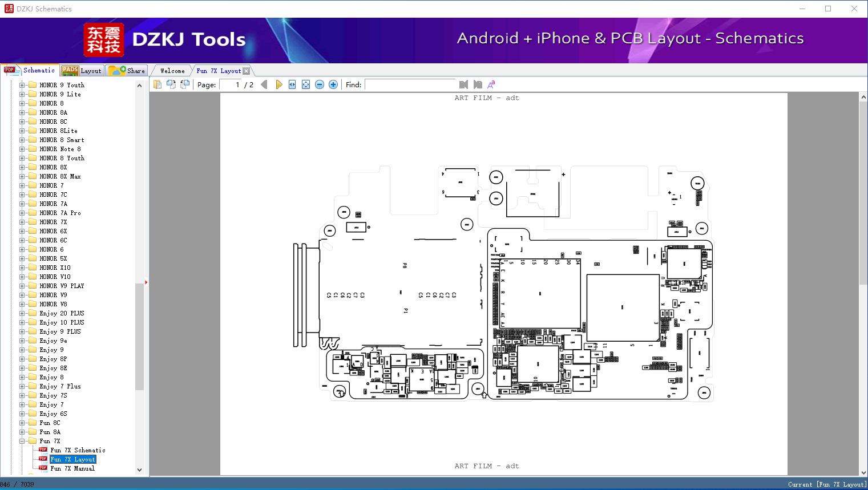
Task: Open the Share tab
Action: pos(127,71)
